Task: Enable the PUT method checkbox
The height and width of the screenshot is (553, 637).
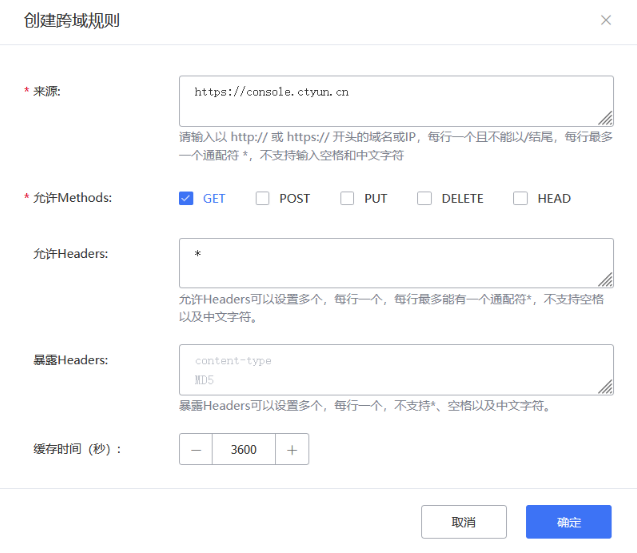Action: point(347,198)
